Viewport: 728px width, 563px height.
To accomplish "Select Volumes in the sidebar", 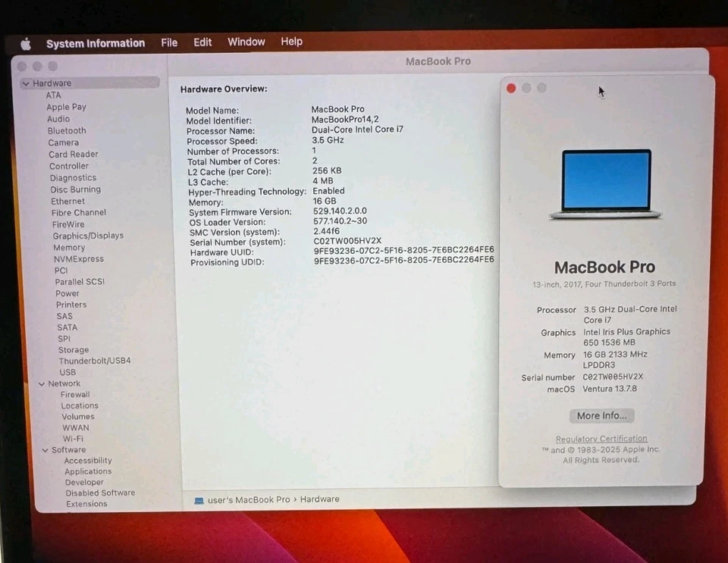I will point(78,417).
